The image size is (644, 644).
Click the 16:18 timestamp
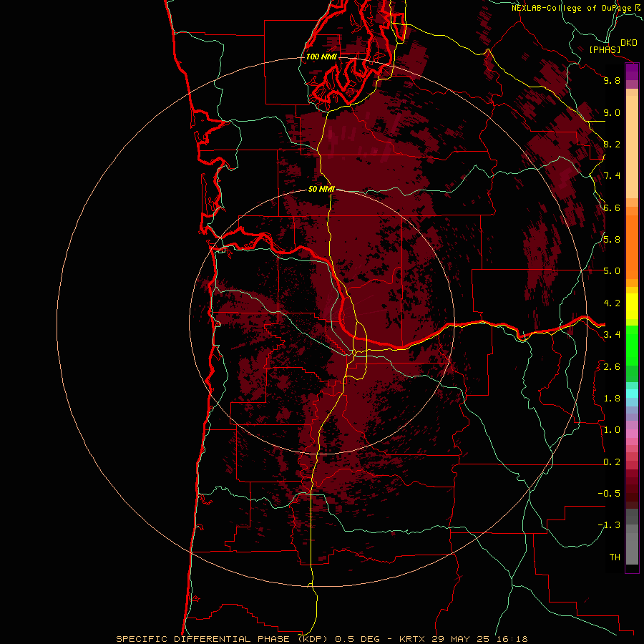coord(512,639)
